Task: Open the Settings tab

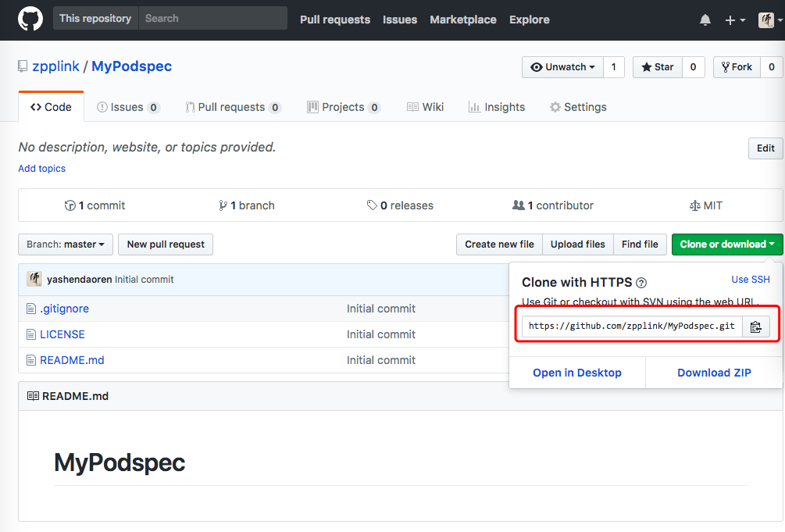Action: [x=578, y=107]
